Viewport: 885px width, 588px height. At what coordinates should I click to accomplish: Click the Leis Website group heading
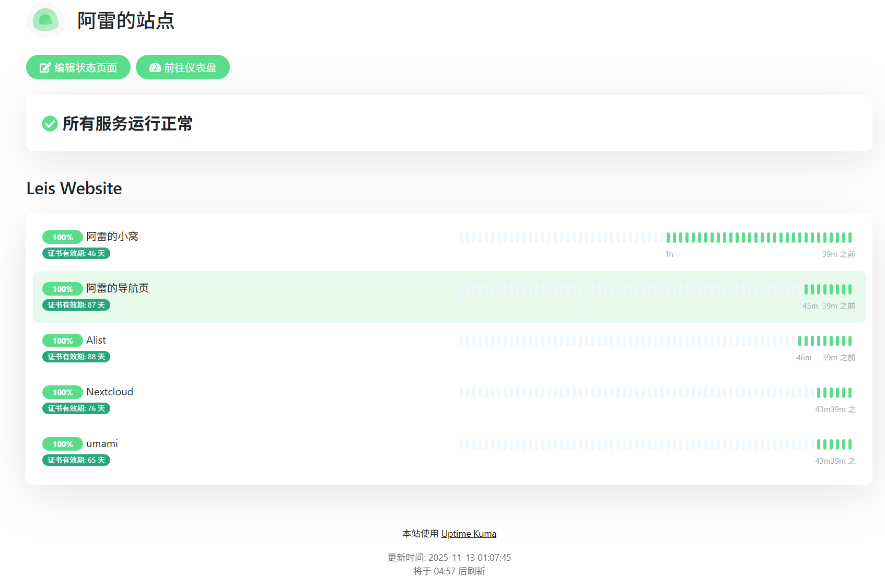[74, 188]
